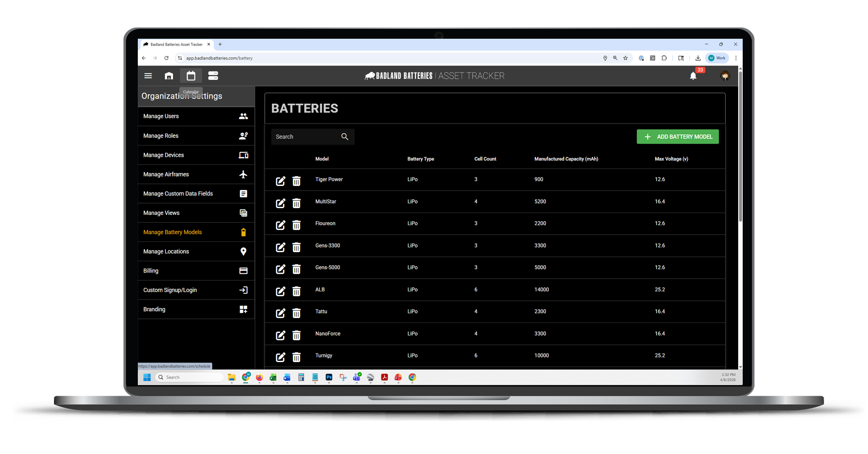The image size is (868, 454).
Task: Open notifications bell with 33 badge
Action: pyautogui.click(x=693, y=76)
